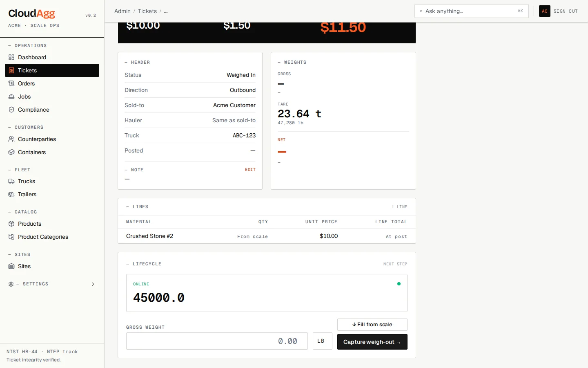
Task: Open the Orders page
Action: [52, 83]
